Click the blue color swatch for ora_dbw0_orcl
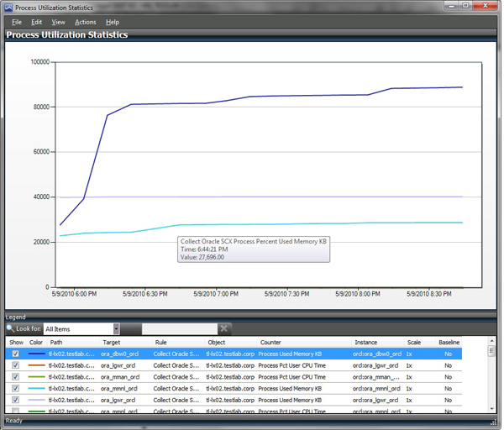The height and width of the screenshot is (430, 504). 36,354
